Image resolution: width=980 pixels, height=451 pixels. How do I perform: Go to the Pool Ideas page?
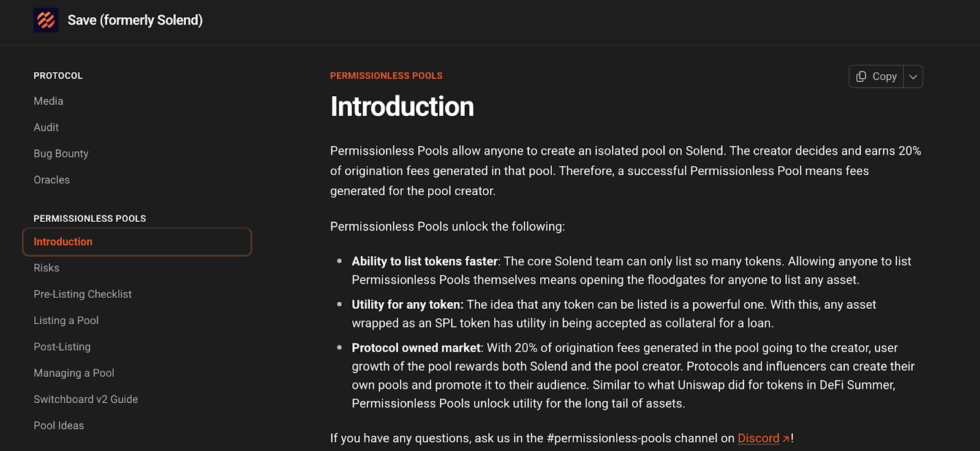59,426
